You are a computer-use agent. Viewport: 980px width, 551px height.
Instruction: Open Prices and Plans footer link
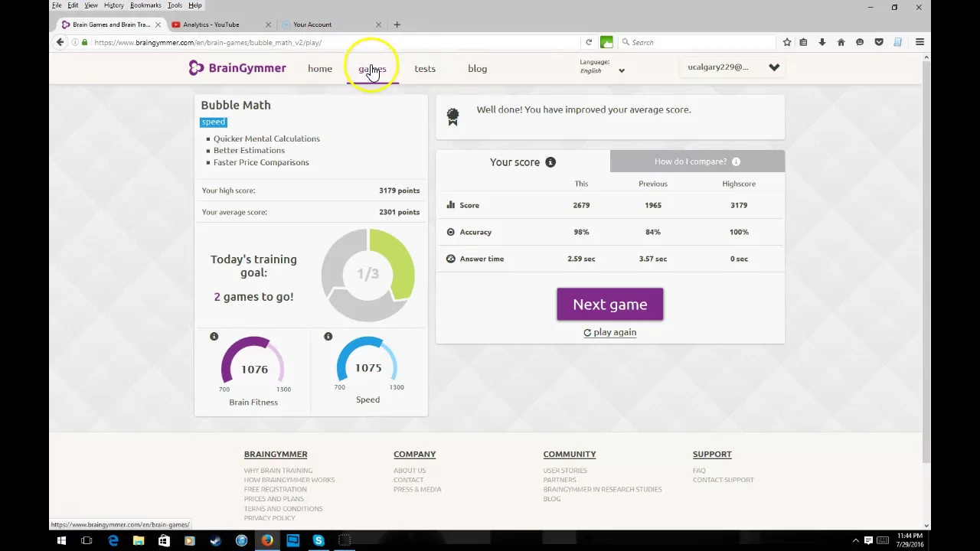click(273, 499)
